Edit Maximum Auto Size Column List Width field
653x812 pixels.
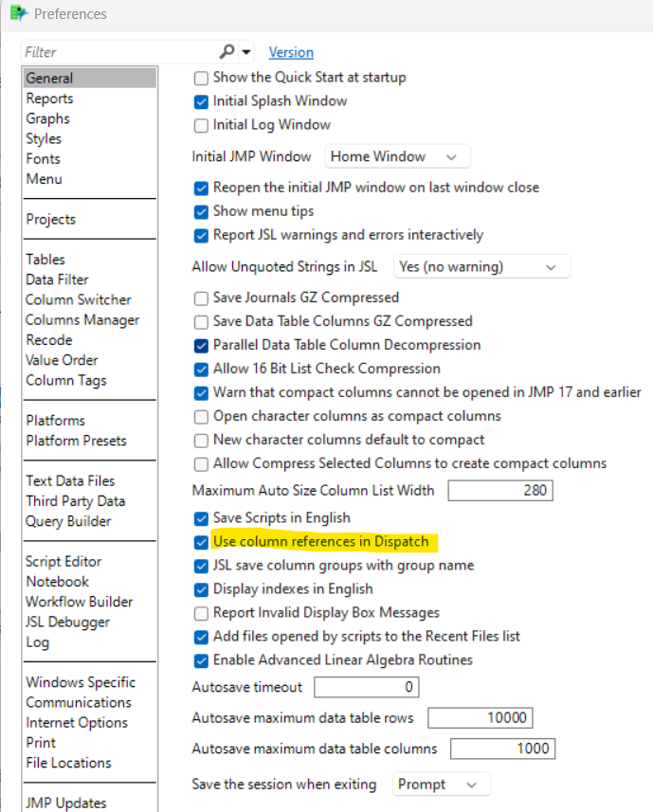[500, 491]
